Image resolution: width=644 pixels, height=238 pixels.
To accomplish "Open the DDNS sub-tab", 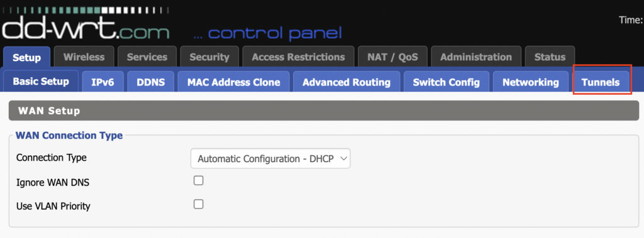I will [x=151, y=82].
